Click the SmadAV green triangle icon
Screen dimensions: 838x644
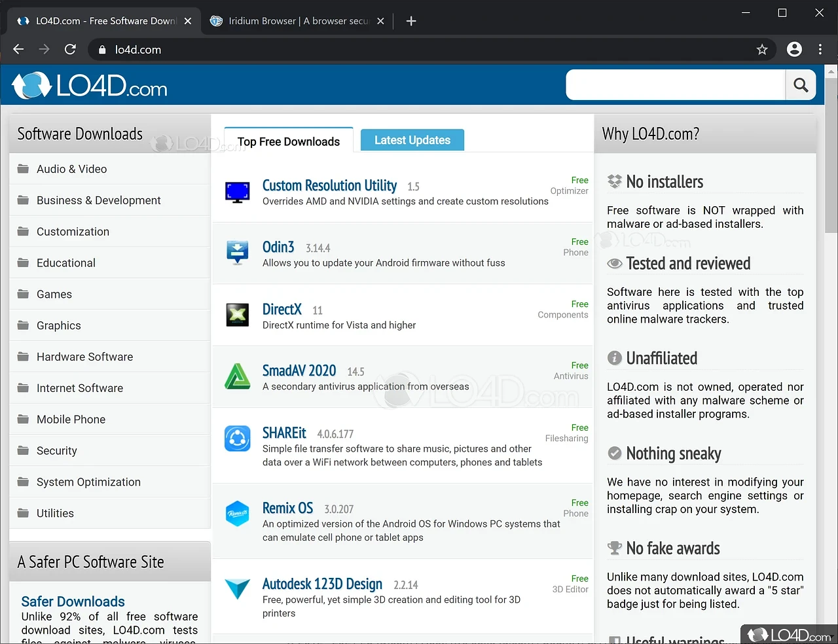point(237,377)
